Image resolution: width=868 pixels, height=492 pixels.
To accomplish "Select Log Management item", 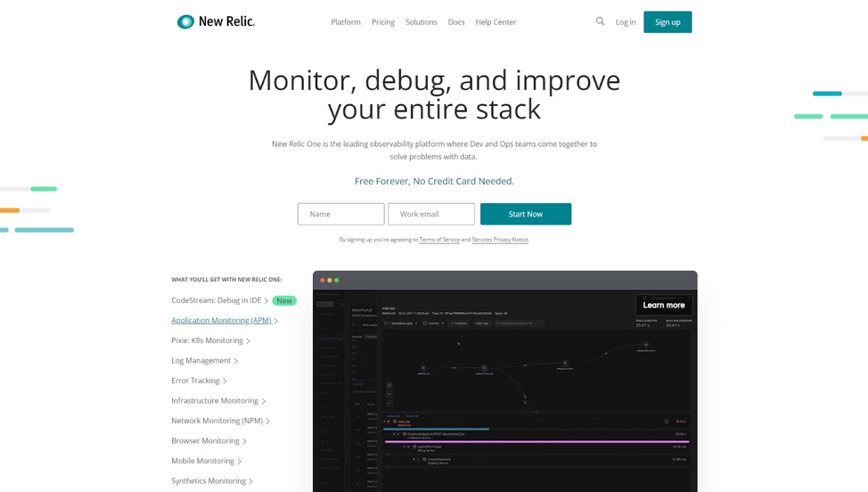I will pos(201,361).
